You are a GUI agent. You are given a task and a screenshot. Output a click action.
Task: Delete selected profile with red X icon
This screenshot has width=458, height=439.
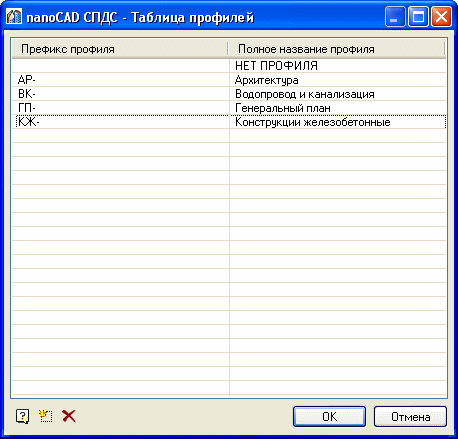[x=69, y=416]
